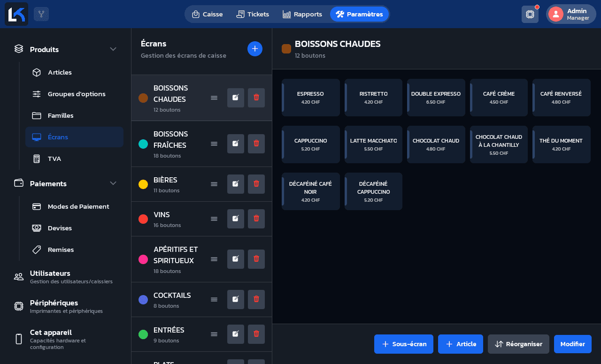Collapse the Paiements section chevron
The width and height of the screenshot is (601, 364).
pos(113,183)
